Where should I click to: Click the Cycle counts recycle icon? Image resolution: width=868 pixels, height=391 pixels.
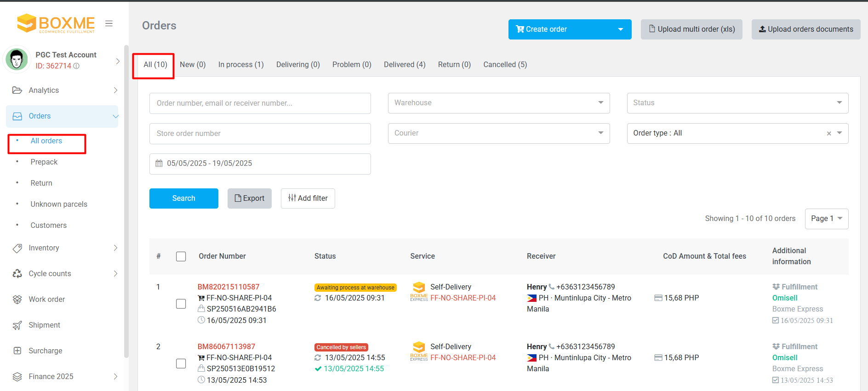(17, 274)
